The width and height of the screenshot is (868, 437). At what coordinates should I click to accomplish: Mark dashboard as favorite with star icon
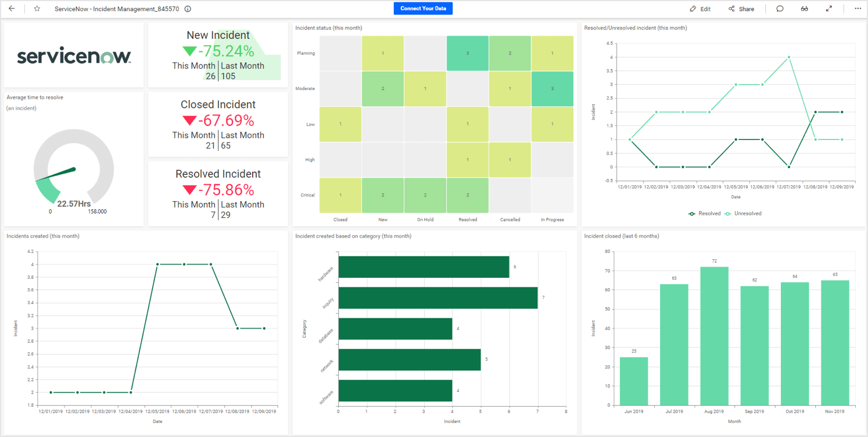click(x=37, y=9)
